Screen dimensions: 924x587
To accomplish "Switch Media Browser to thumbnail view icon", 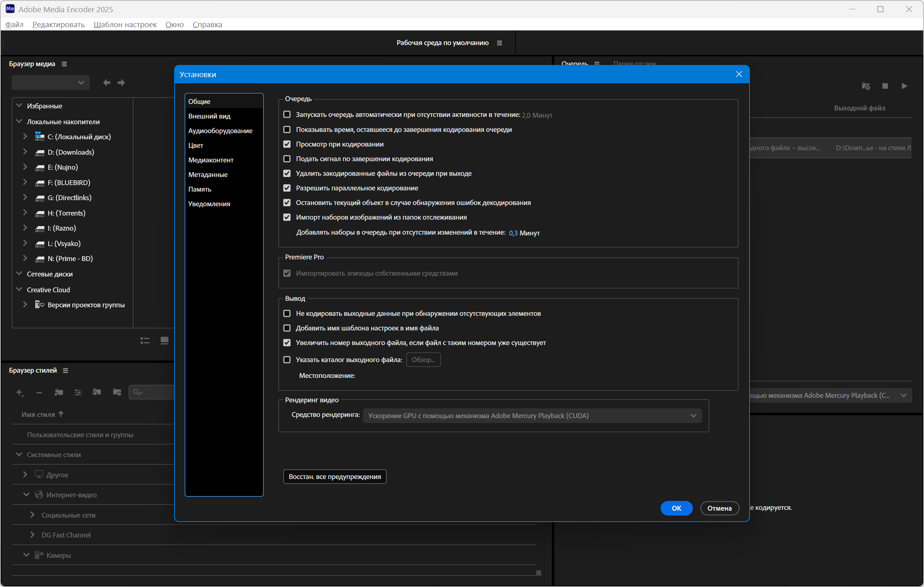I will click(164, 341).
